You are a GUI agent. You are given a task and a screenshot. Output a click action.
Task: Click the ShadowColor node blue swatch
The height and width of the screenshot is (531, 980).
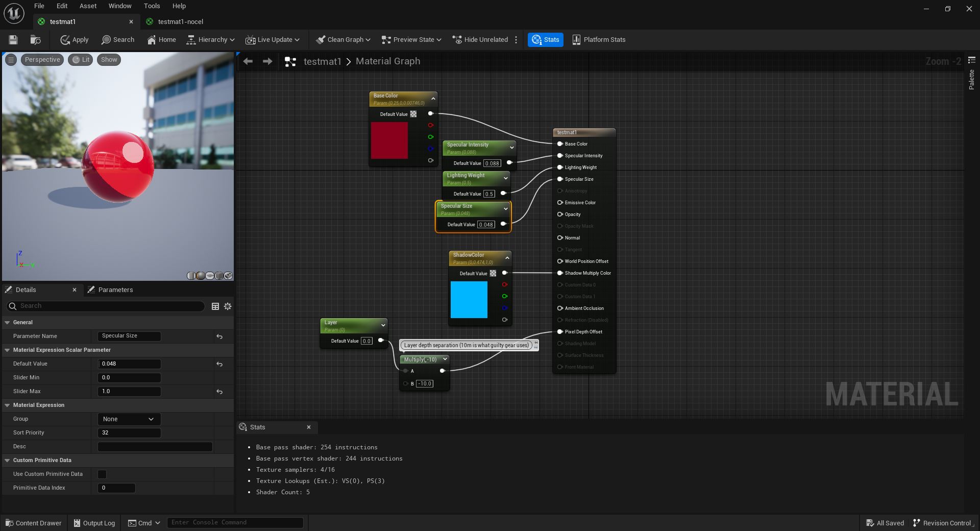click(x=469, y=300)
